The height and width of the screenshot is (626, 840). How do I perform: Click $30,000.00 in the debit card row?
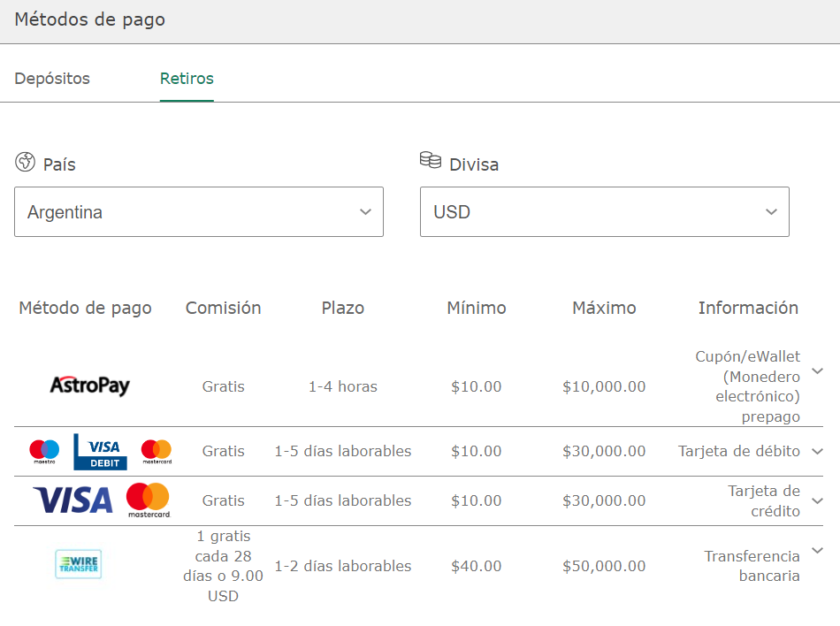tap(604, 451)
